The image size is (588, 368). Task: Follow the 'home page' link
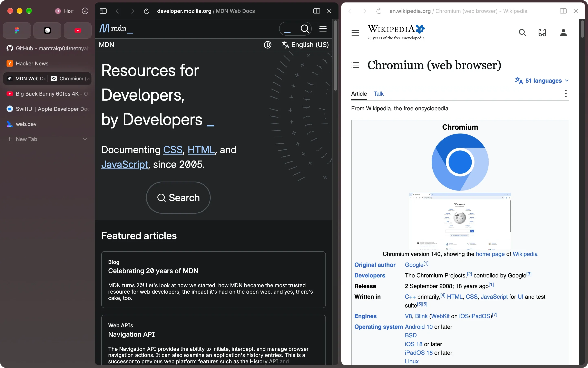tap(490, 254)
